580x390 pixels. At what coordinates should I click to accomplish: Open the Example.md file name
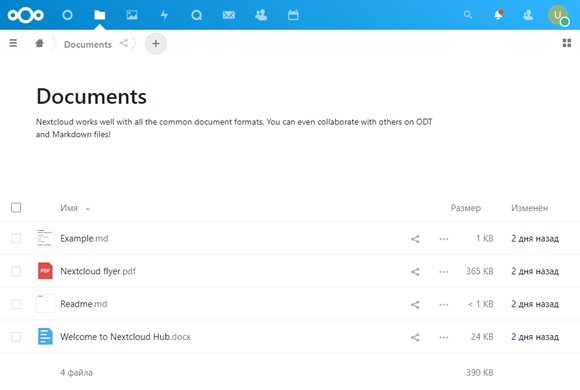[84, 238]
